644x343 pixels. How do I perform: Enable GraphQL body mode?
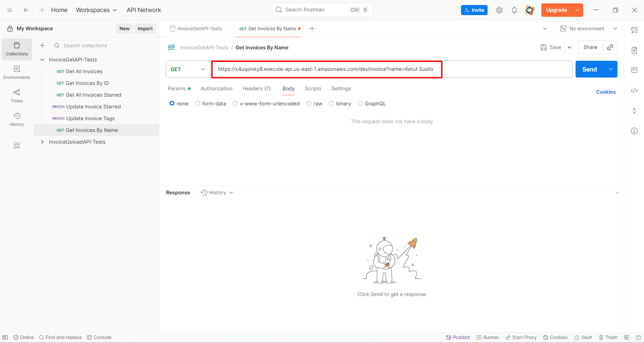click(x=360, y=103)
